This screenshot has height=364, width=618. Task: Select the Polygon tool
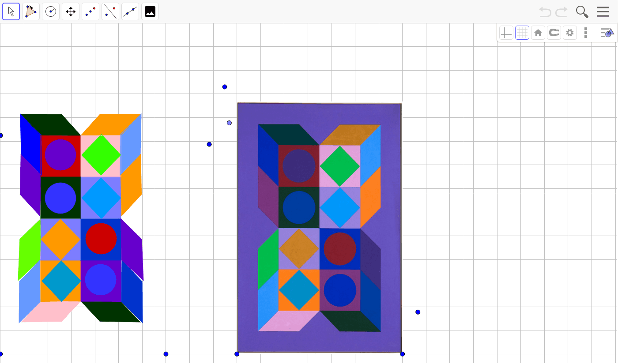pyautogui.click(x=31, y=11)
